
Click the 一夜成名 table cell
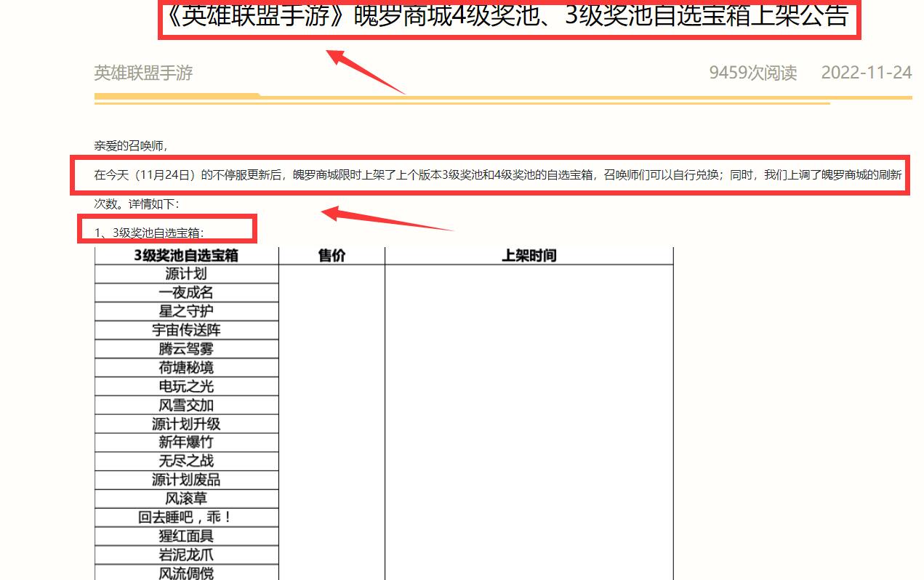point(186,293)
